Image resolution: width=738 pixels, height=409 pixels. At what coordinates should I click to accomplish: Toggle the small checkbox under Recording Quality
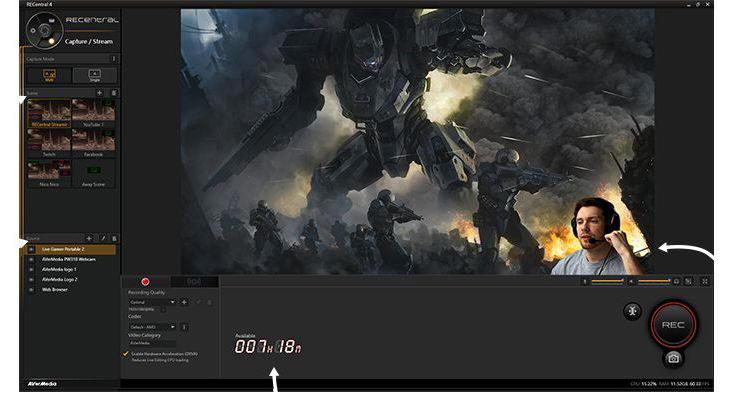163,309
